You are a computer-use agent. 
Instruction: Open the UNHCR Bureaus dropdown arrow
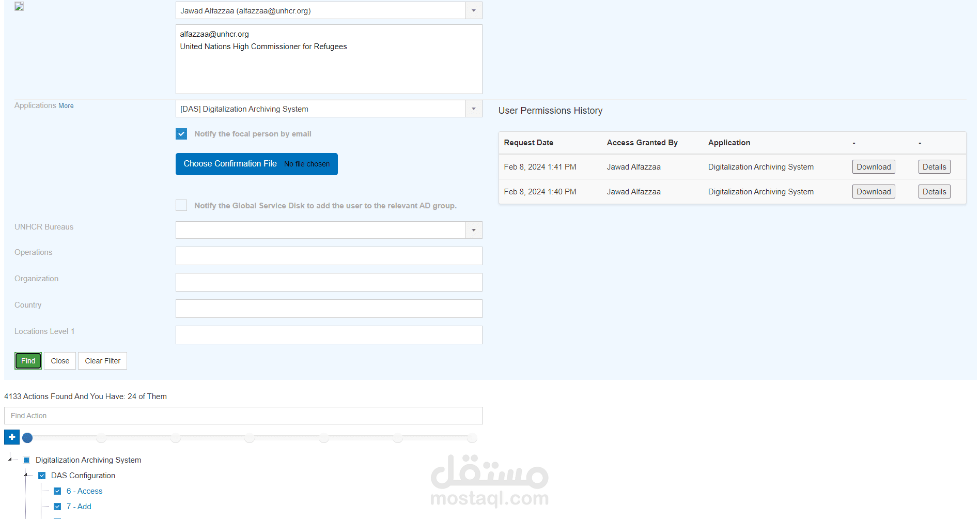[474, 230]
